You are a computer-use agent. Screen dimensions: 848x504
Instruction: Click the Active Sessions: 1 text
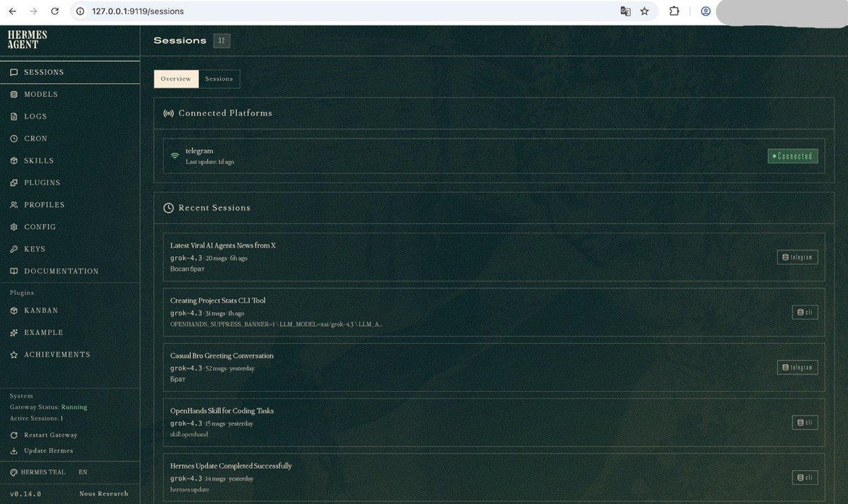tap(36, 418)
